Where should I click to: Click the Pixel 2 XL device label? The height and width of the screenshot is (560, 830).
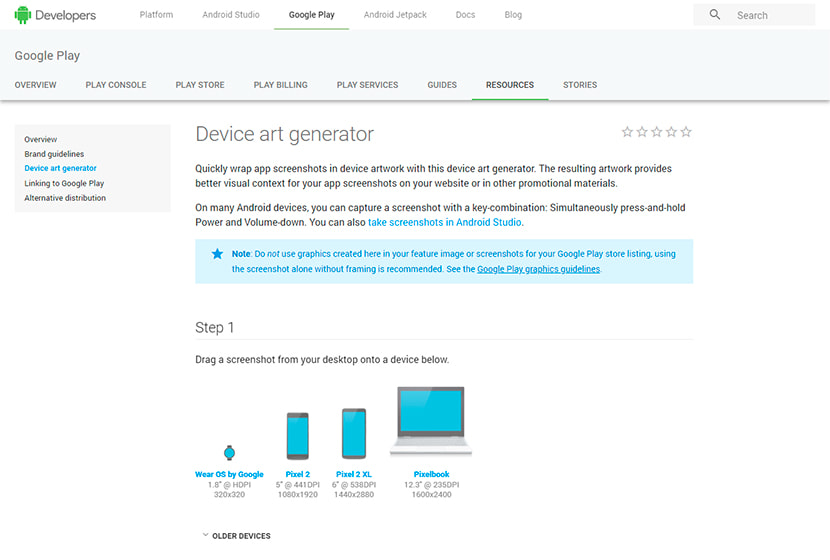point(354,474)
